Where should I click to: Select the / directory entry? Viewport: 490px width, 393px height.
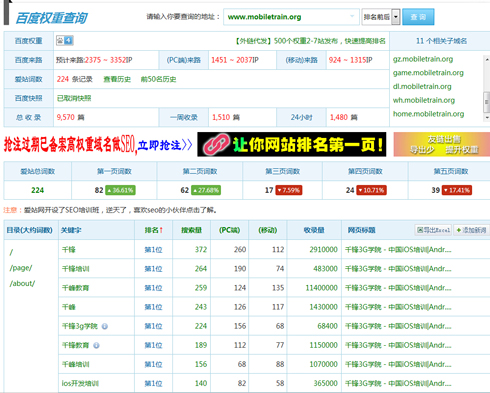11,252
